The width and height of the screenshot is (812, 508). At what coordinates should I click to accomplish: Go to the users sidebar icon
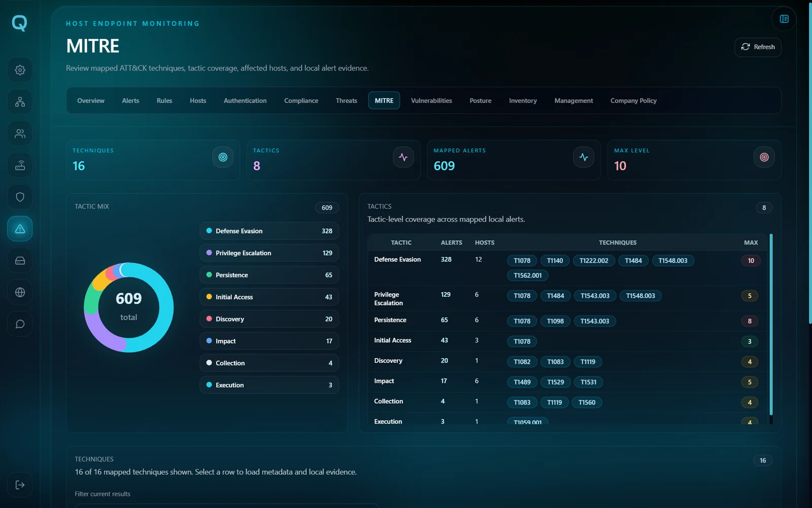tap(20, 134)
